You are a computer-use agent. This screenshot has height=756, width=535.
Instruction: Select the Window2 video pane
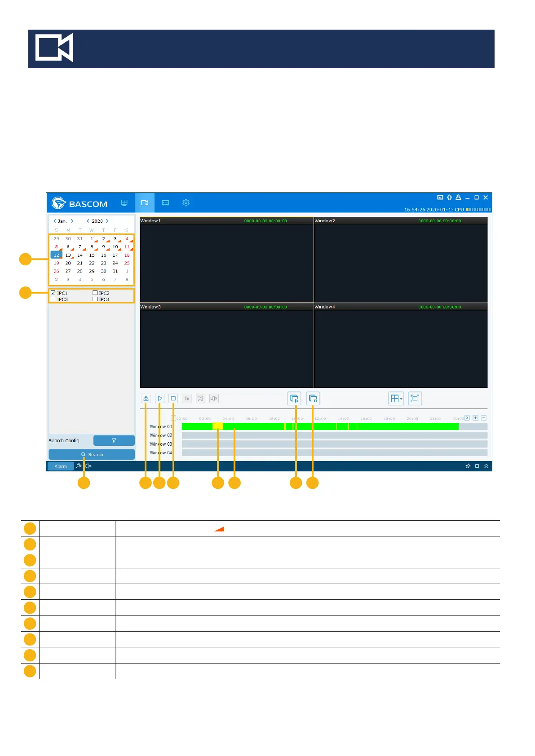(401, 259)
